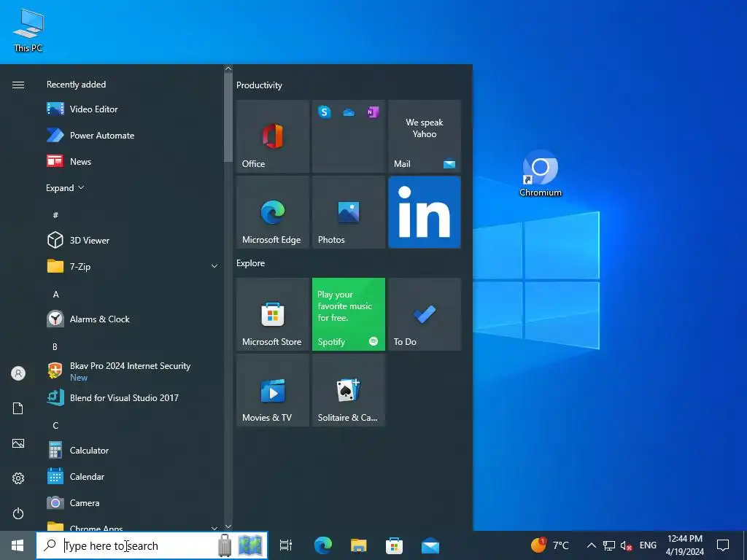The height and width of the screenshot is (560, 747).
Task: Open File Explorer from the taskbar
Action: click(x=359, y=545)
